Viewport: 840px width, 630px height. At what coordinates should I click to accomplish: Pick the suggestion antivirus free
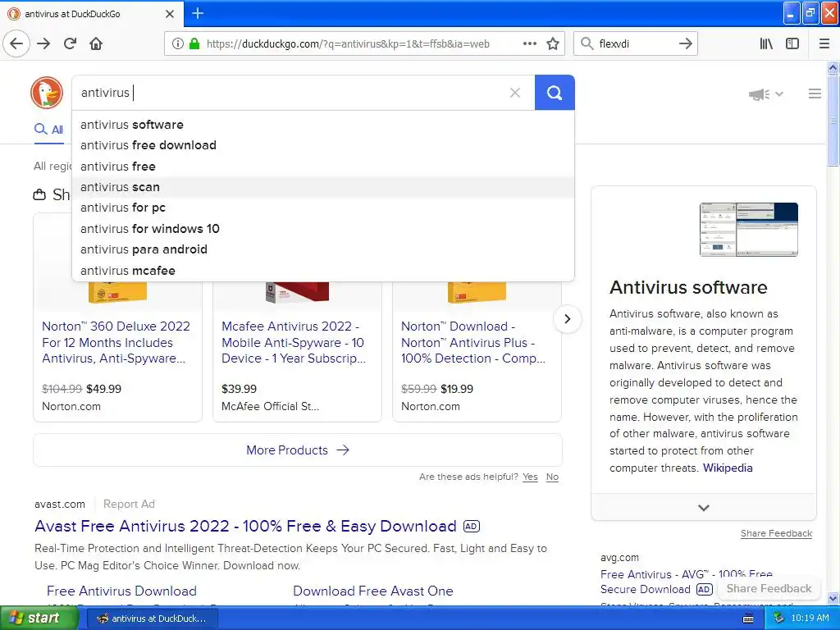pos(323,166)
